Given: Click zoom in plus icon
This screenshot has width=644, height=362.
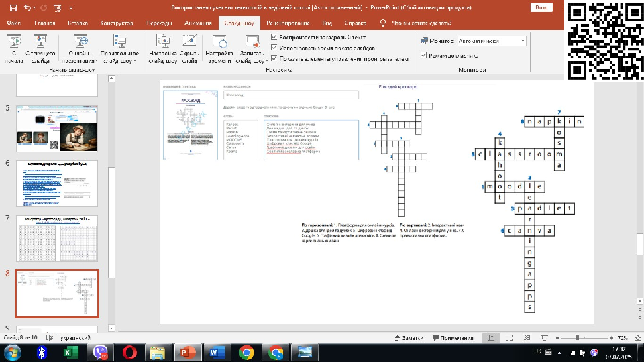Looking at the screenshot, I should 612,338.
